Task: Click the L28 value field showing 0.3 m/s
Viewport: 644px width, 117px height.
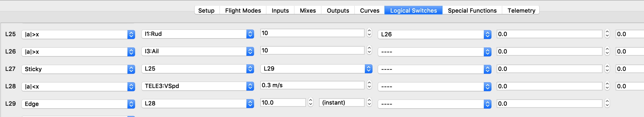Action: (x=312, y=85)
